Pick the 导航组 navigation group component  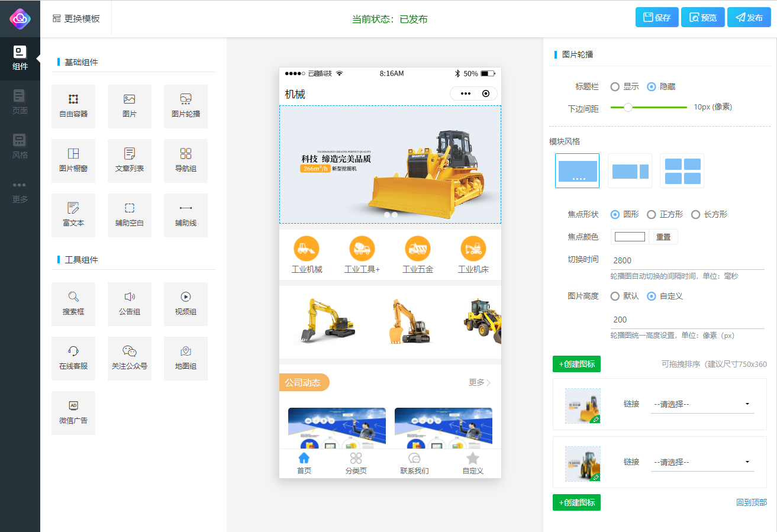[185, 160]
